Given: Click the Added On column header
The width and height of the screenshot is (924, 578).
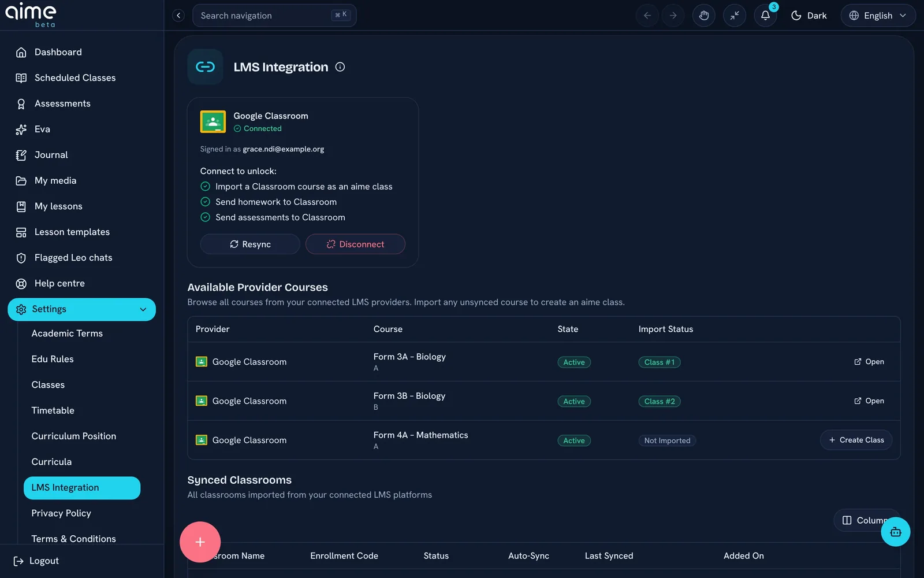Looking at the screenshot, I should [x=744, y=556].
